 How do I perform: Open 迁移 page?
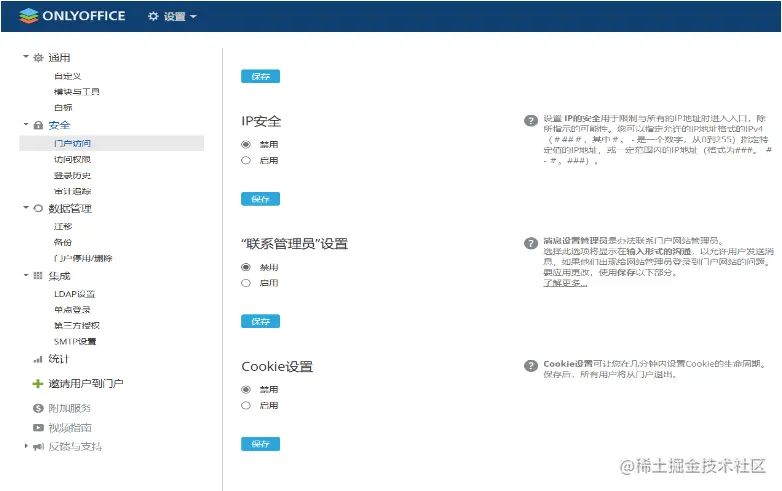point(63,227)
